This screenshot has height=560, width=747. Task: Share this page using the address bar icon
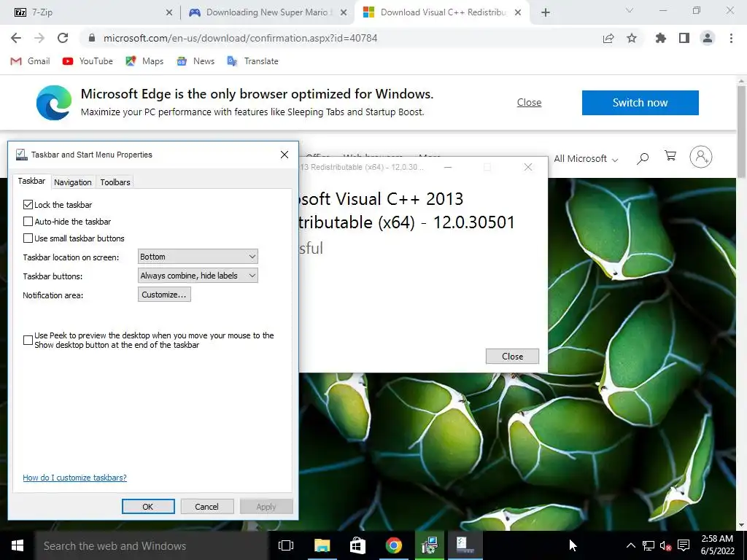608,38
